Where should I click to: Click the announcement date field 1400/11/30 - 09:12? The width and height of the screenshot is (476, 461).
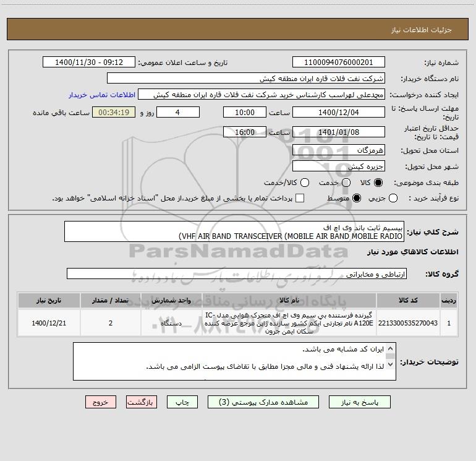coord(89,62)
